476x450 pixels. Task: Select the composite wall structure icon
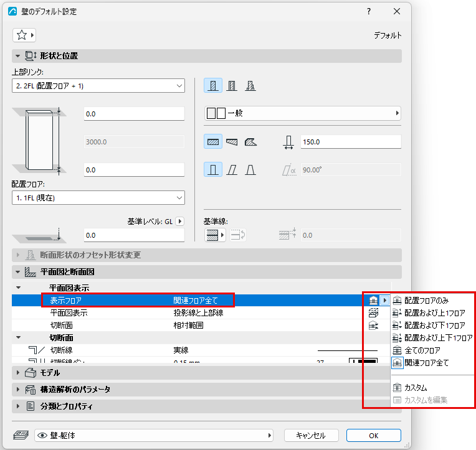(232, 85)
